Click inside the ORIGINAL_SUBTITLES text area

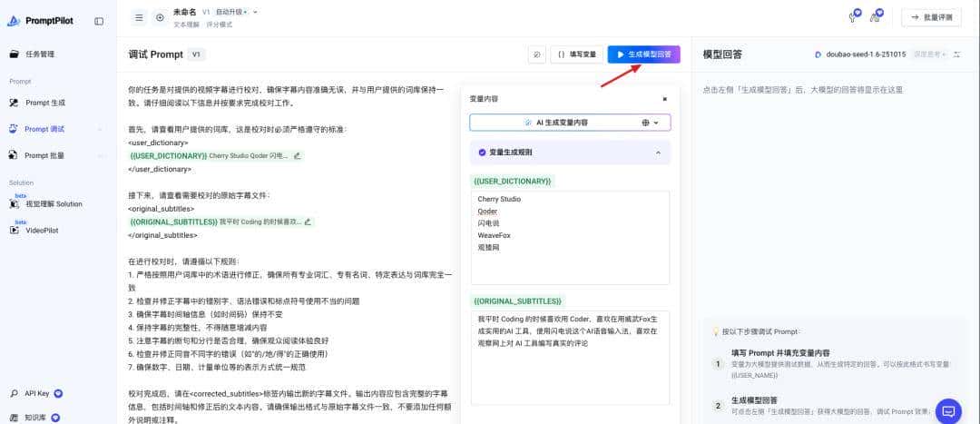pos(570,358)
